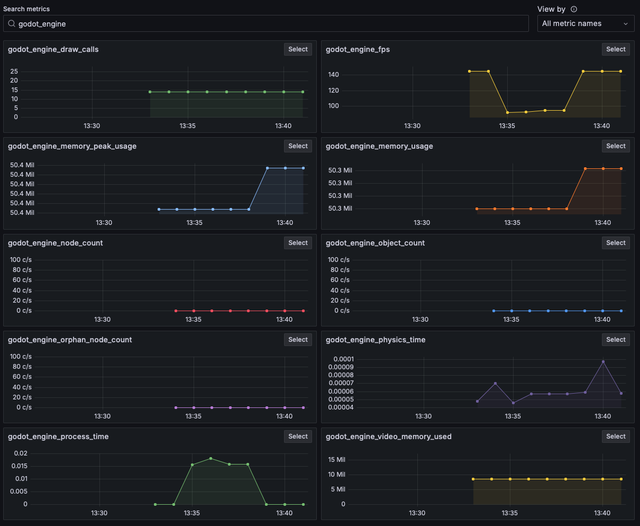Select the godot_engine_video_memory_used metric
Viewport: 640px width, 526px height.
(616, 436)
